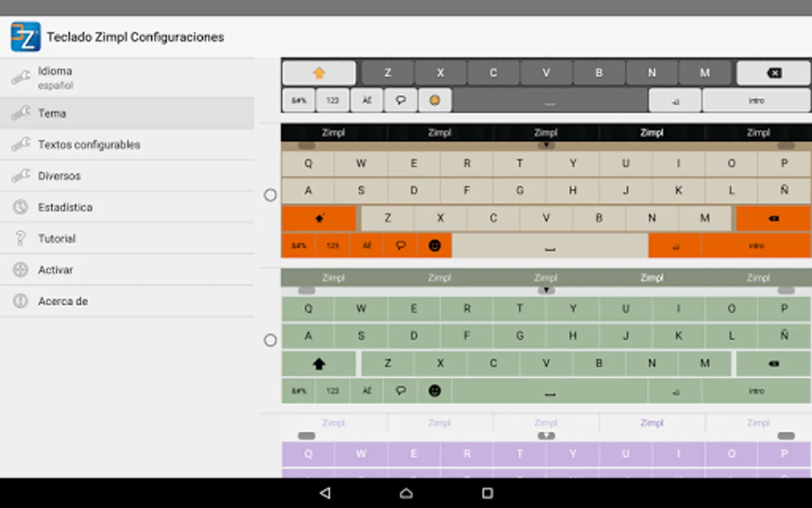
Task: Tap the shift key in the orange theme
Action: click(x=319, y=218)
